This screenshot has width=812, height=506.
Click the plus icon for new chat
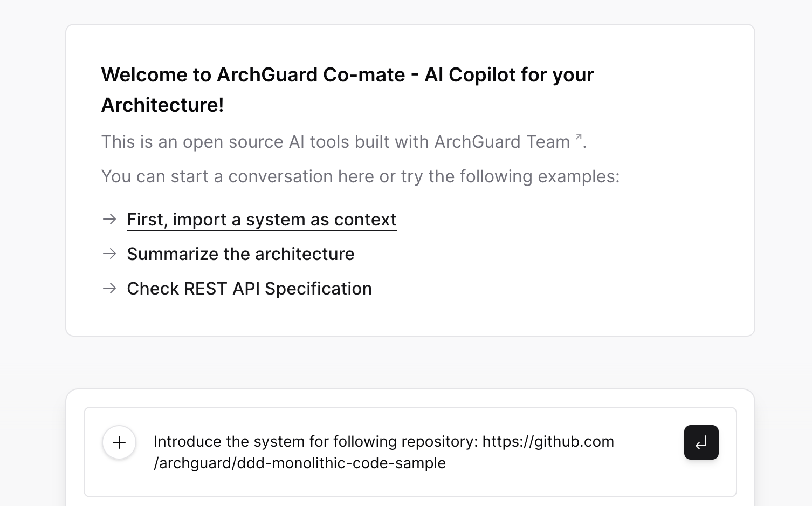119,442
